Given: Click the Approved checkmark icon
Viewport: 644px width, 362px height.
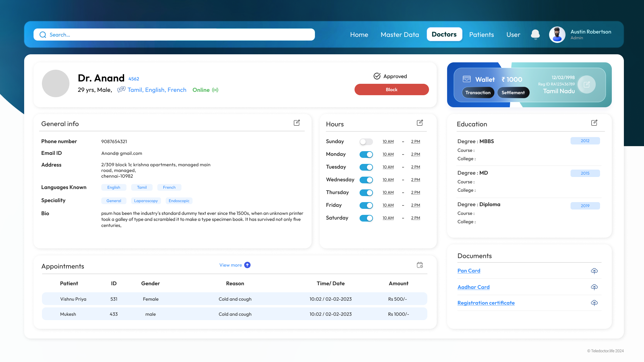Looking at the screenshot, I should coord(377,76).
